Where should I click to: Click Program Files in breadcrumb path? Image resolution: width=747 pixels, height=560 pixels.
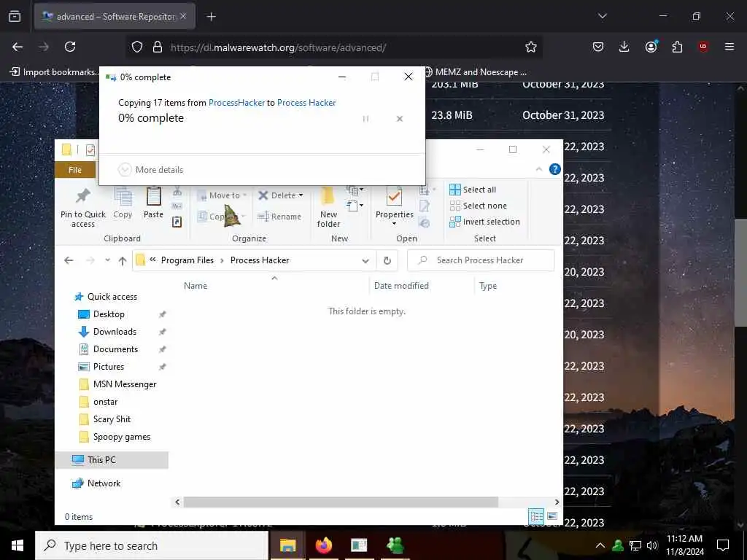[x=187, y=260]
